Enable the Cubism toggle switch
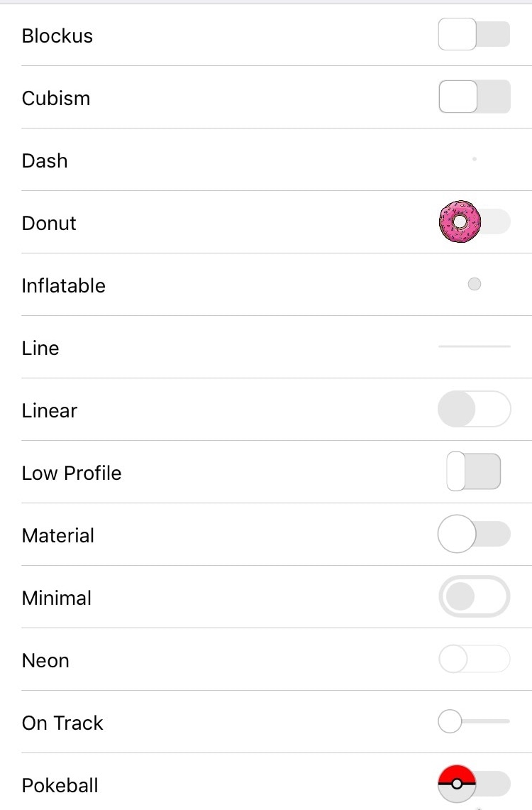Screen dimensions: 532x810 point(475,97)
